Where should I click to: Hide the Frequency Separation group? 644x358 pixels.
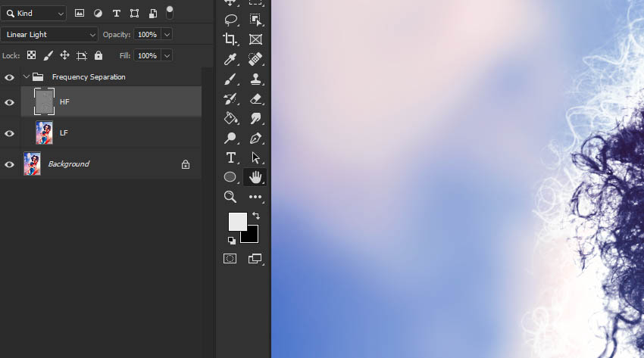tap(9, 77)
